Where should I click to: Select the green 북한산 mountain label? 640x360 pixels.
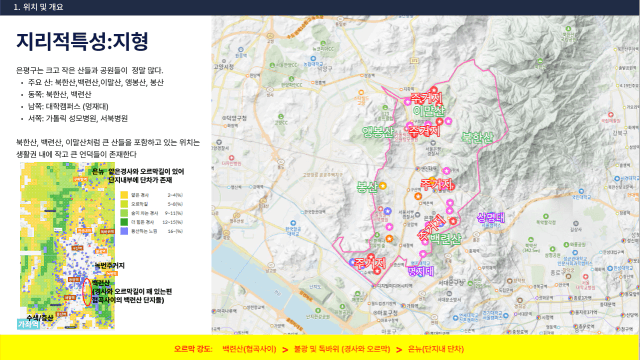(x=477, y=137)
